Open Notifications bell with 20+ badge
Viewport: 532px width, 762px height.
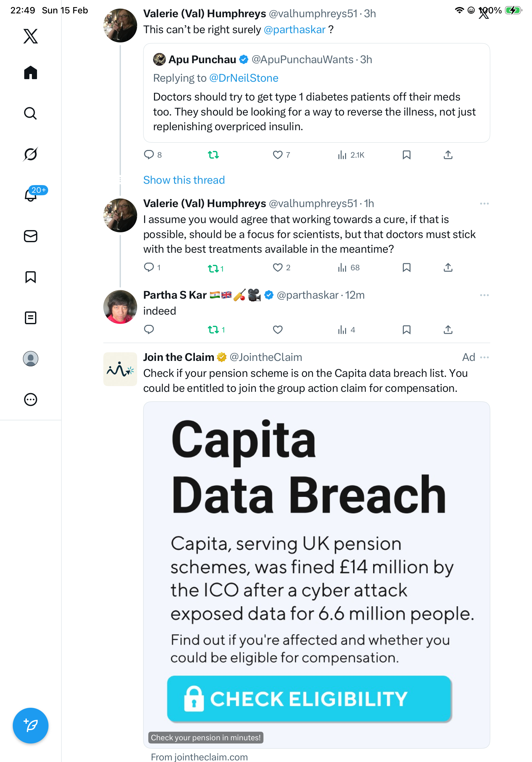pyautogui.click(x=31, y=195)
